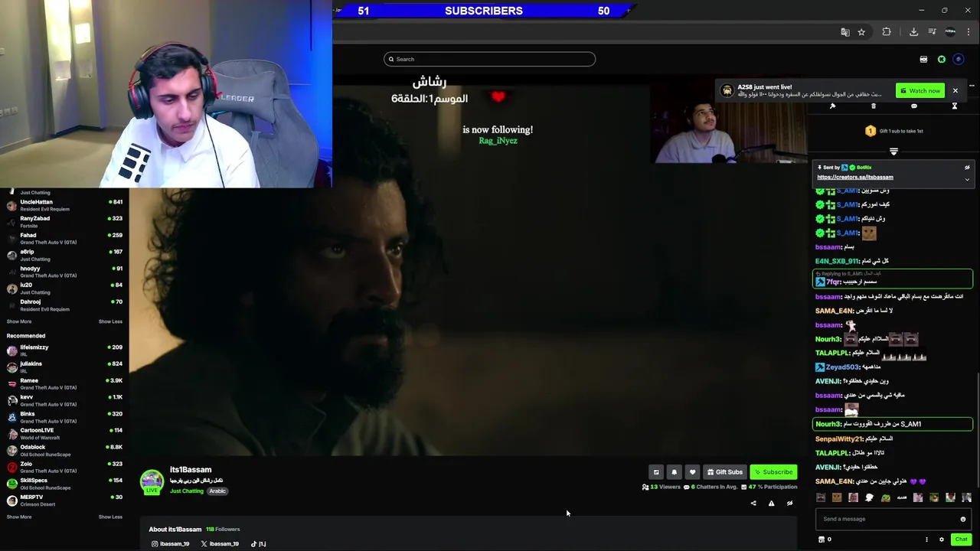
Task: Click Show More under Recommended
Action: coord(19,517)
